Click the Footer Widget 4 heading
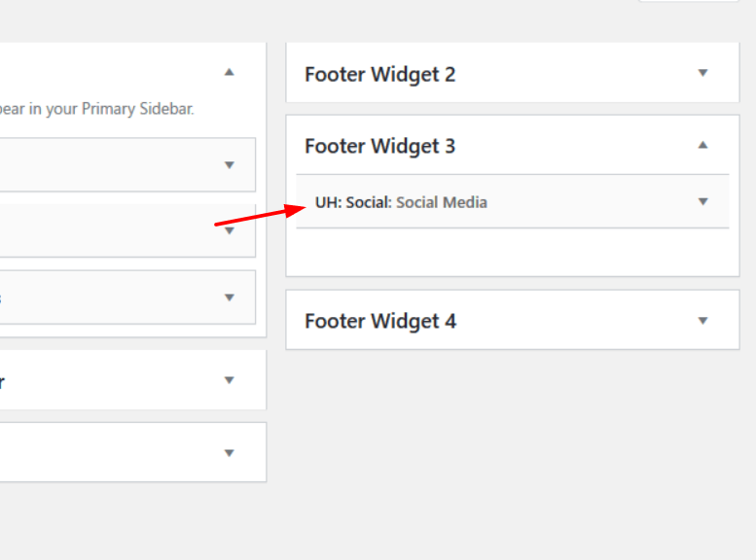The image size is (756, 560). (x=380, y=321)
